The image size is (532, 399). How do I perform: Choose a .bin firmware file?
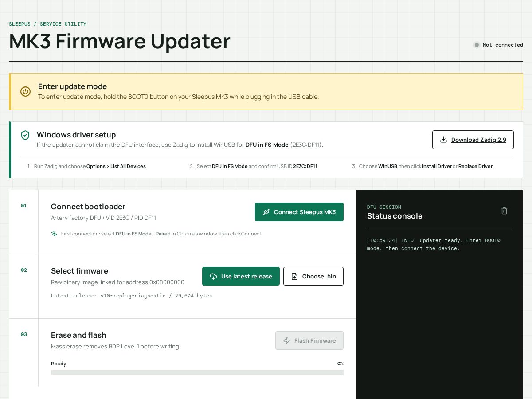pos(313,276)
